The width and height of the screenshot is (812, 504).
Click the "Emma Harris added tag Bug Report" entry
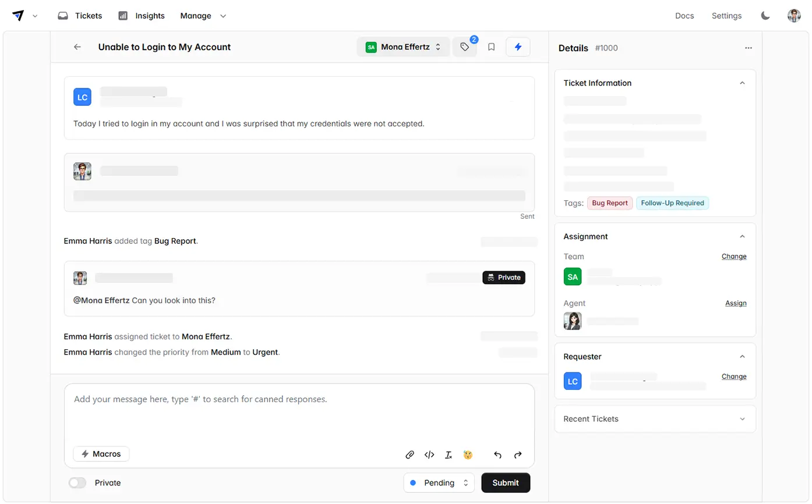coord(131,241)
